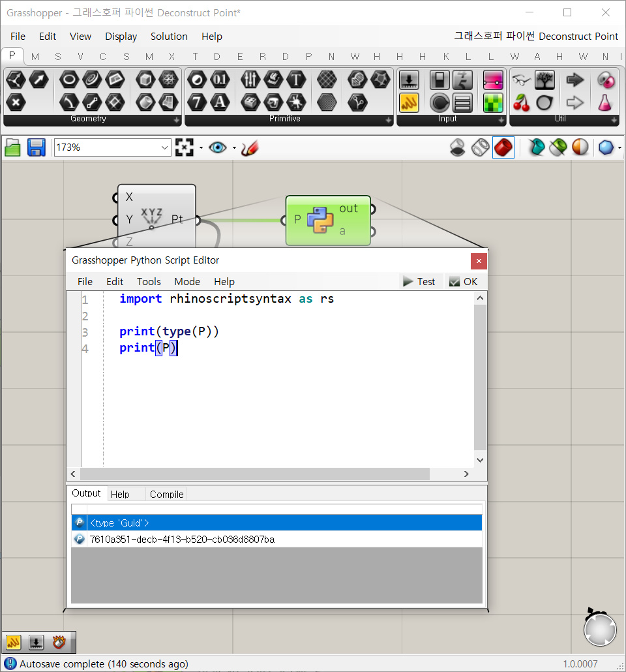
Task: Open the Solution menu
Action: point(169,37)
